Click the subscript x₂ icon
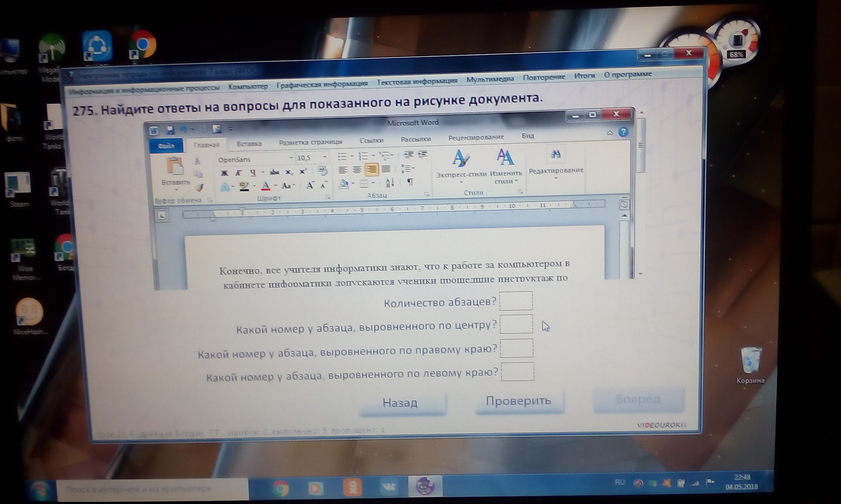This screenshot has height=504, width=841. pos(289,172)
